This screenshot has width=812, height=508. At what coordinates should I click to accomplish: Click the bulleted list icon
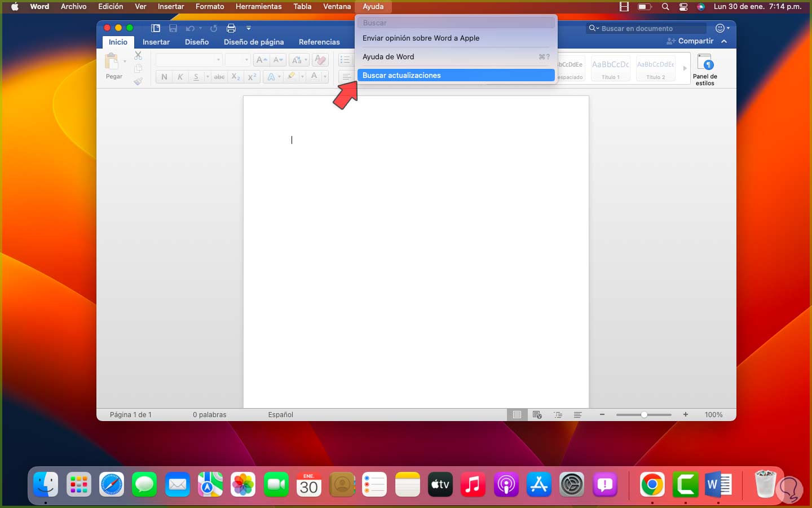pyautogui.click(x=345, y=60)
